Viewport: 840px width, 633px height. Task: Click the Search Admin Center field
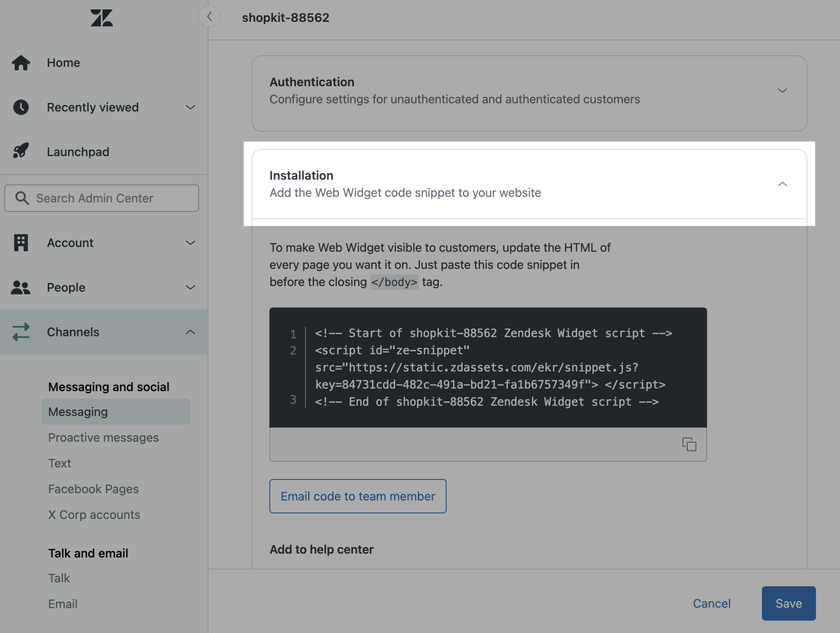point(101,198)
